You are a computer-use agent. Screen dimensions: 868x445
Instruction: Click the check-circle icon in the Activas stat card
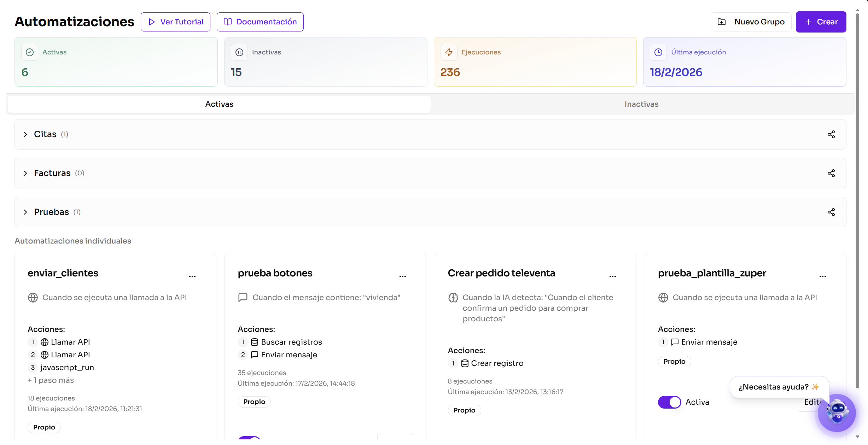[30, 52]
